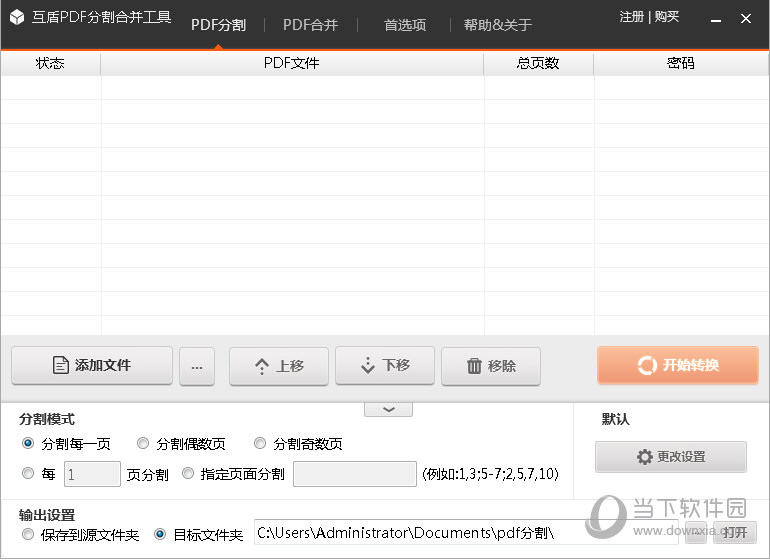Switch to the PDF分割 tab
The height and width of the screenshot is (560, 770).
219,25
